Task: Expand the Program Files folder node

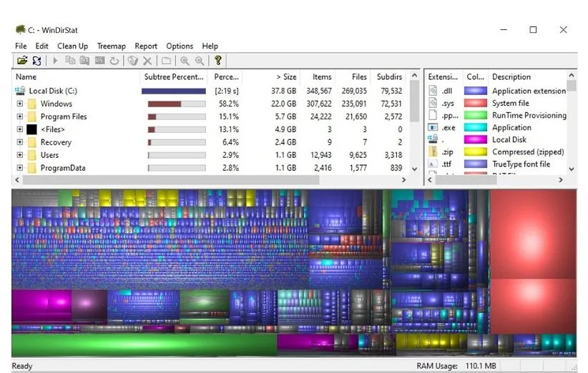Action: (20, 116)
